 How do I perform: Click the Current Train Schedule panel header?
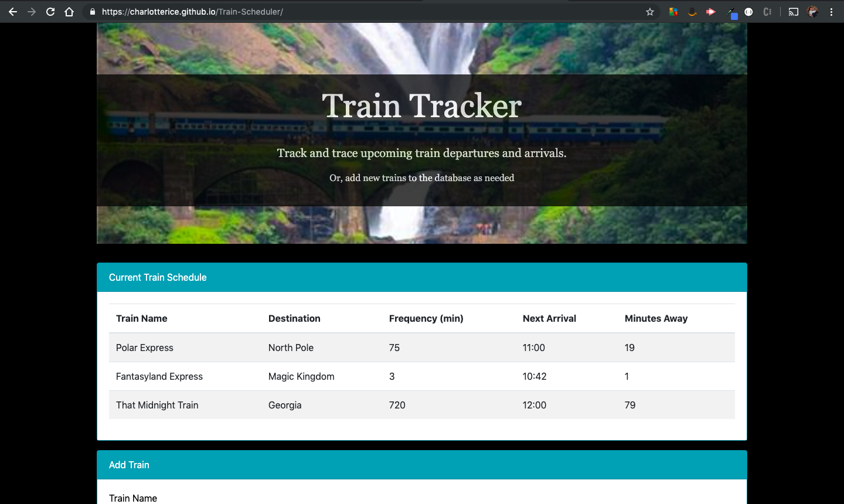pos(422,277)
